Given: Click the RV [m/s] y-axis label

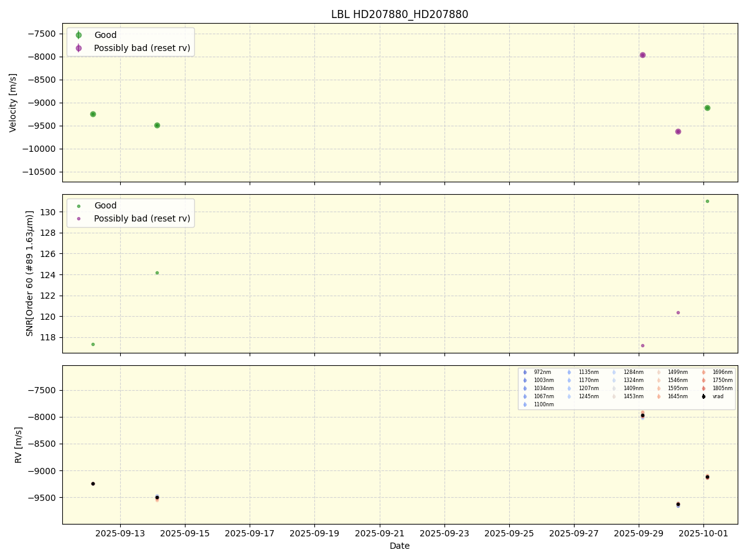Looking at the screenshot, I should click(18, 444).
